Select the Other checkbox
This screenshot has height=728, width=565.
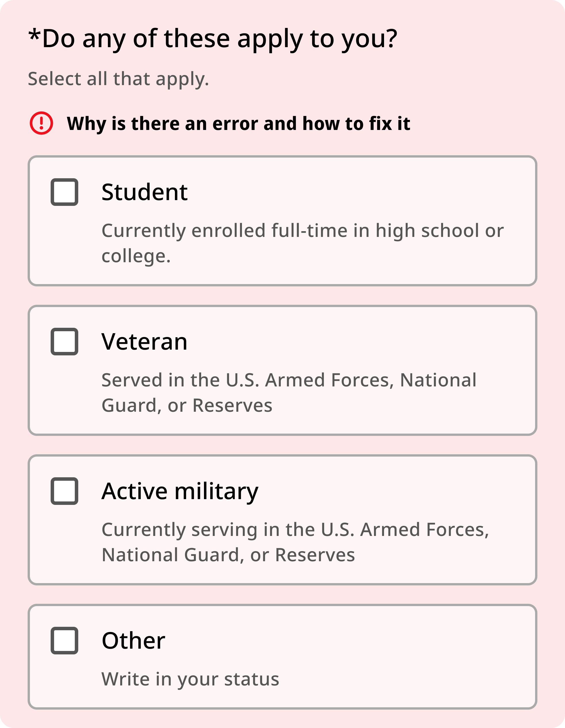[64, 641]
